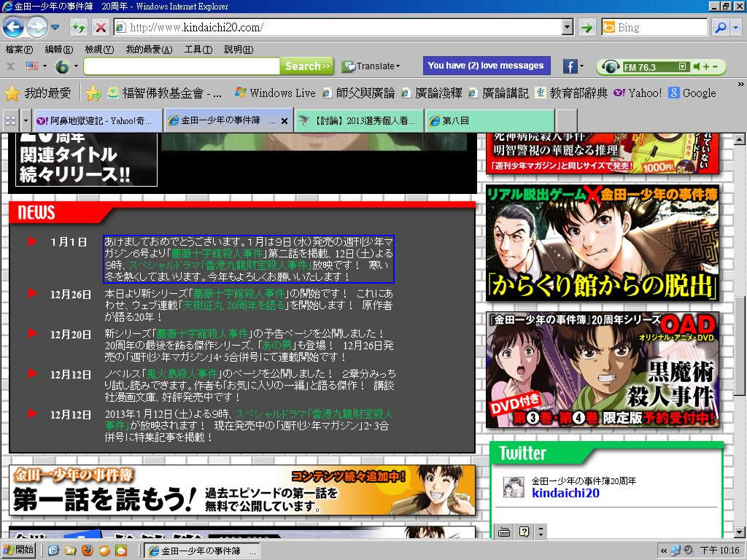This screenshot has height=560, width=747.
Task: Stop loading with the red X icon
Action: pyautogui.click(x=101, y=27)
